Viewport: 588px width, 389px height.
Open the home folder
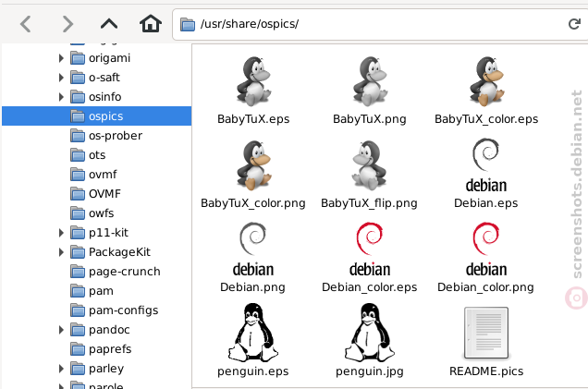tap(151, 24)
